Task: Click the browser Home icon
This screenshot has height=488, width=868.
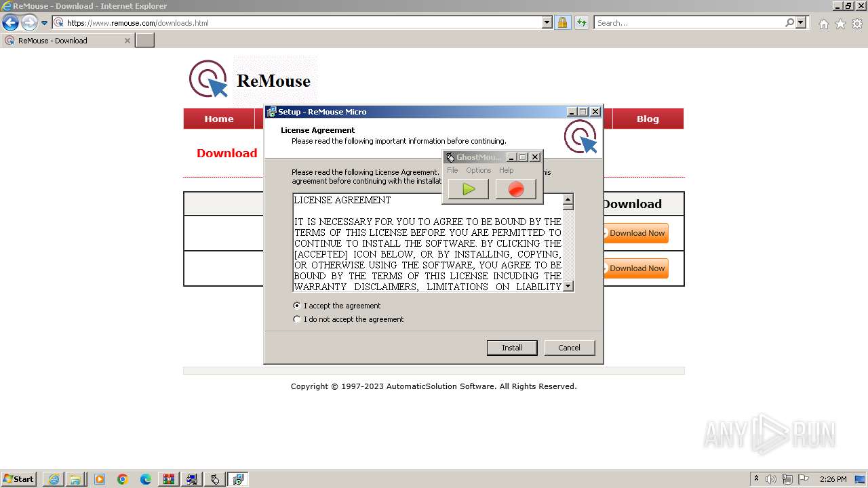Action: click(823, 24)
